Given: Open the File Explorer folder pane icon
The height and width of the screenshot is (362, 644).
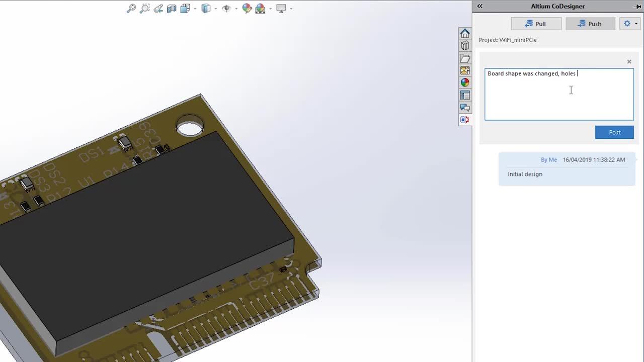Looking at the screenshot, I should [465, 58].
